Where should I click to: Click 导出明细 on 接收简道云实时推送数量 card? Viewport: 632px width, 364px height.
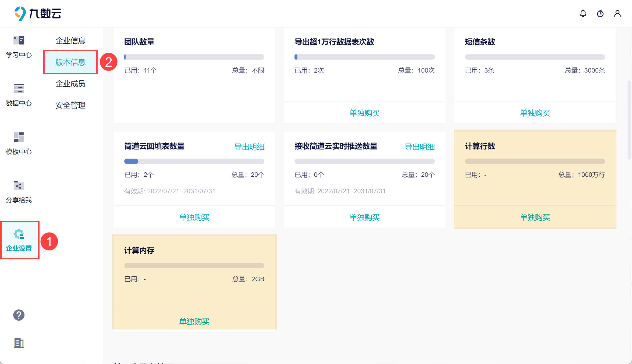pos(419,147)
